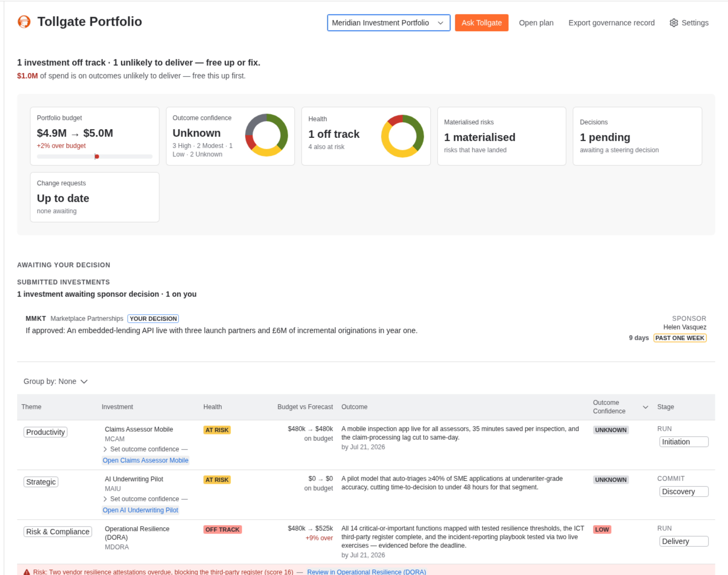Open the Discovery stage dropdown for AI Underwriting Pilot
The image size is (728, 575).
(x=684, y=492)
